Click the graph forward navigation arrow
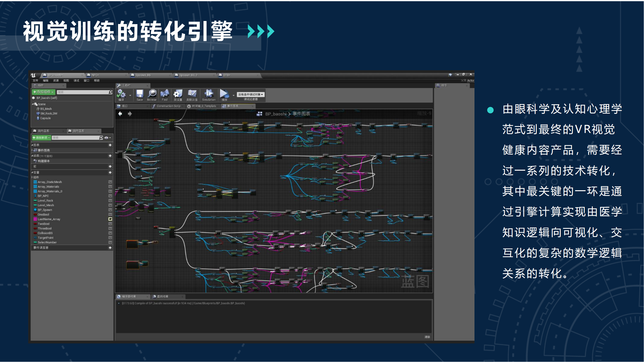Image resolution: width=644 pixels, height=362 pixels. [130, 114]
